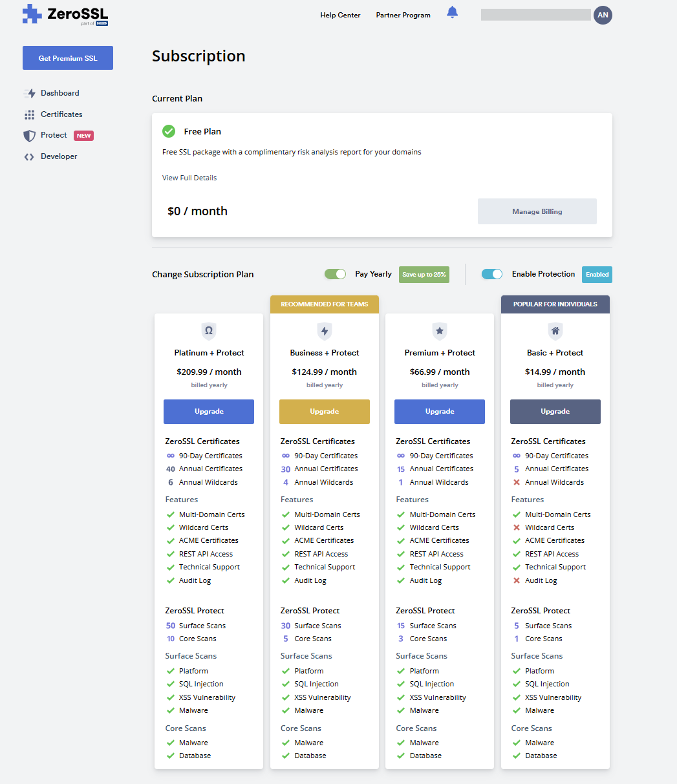Click the Developer code brackets icon
The image size is (677, 784).
coord(29,157)
